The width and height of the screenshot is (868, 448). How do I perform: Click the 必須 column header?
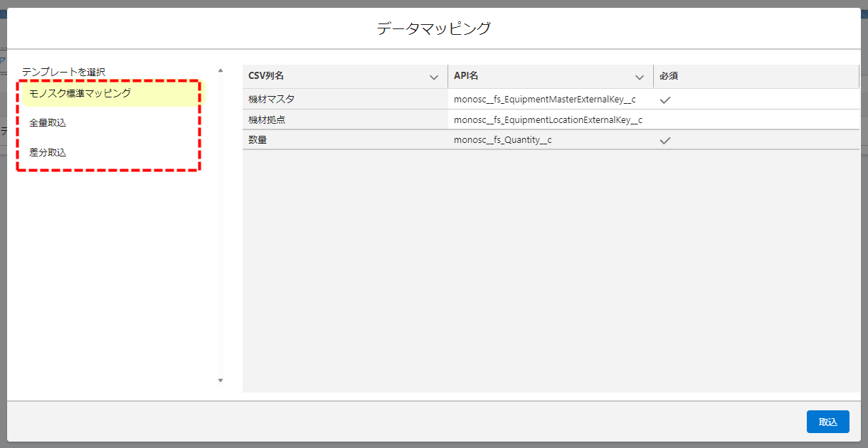click(669, 76)
